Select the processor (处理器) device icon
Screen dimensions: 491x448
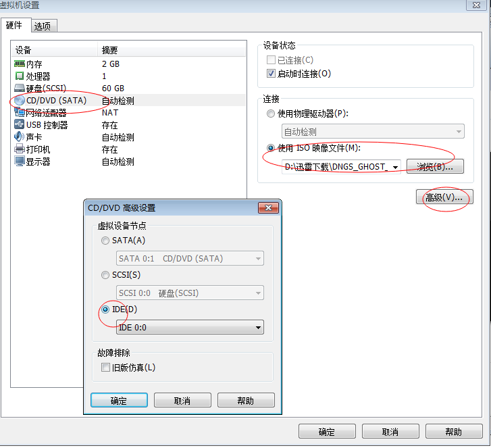click(19, 76)
